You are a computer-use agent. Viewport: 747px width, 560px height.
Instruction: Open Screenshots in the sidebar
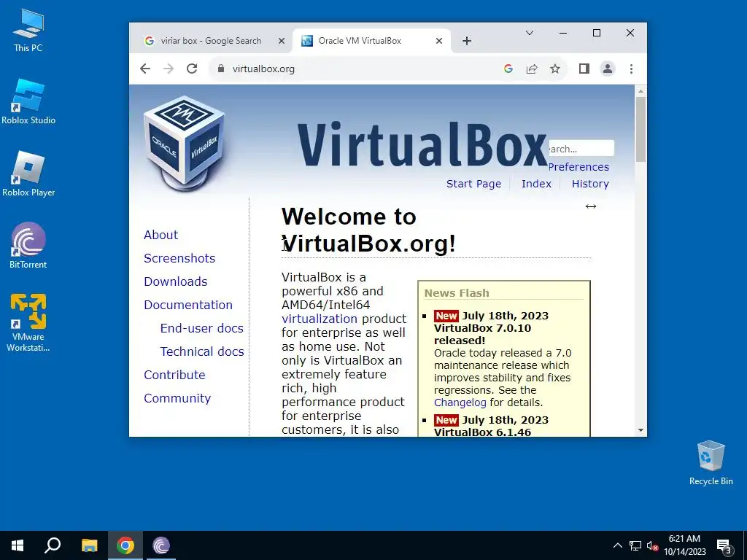[x=179, y=258]
